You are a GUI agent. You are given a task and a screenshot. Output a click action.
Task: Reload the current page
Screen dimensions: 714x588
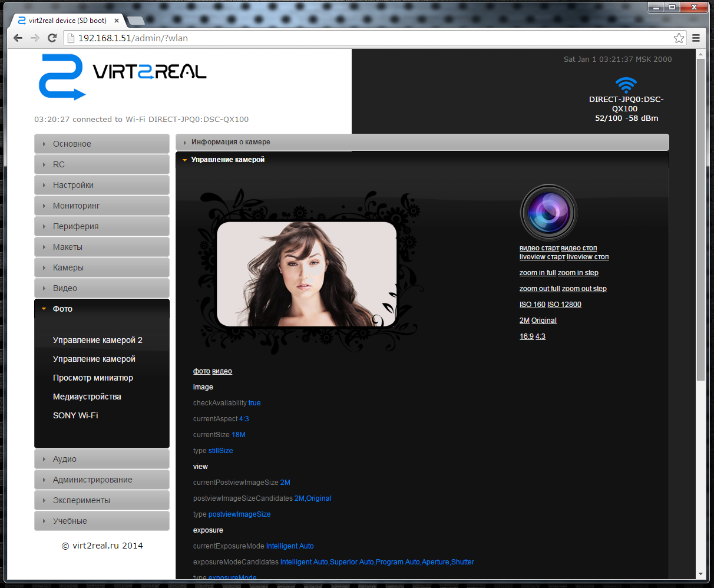(52, 38)
